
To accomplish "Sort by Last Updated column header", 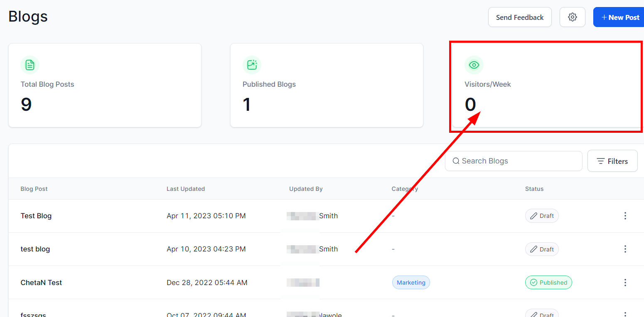I will [186, 189].
